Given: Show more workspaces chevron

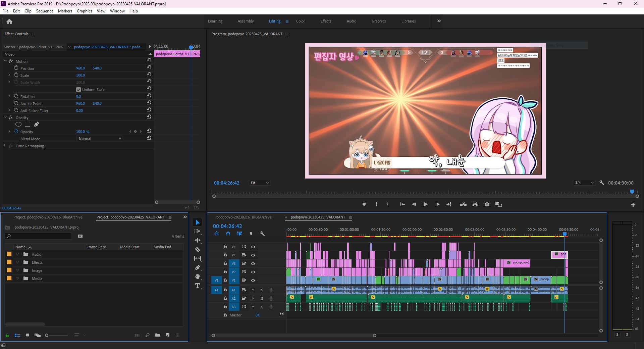Looking at the screenshot, I should 439,21.
